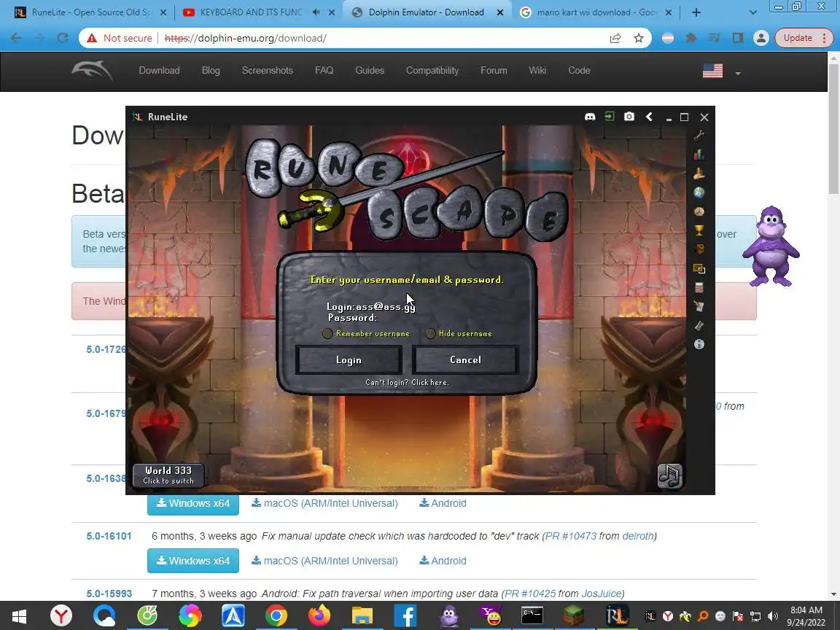Click the green login arrow icon in RuneLite
Screen dimensions: 840x630
point(610,116)
